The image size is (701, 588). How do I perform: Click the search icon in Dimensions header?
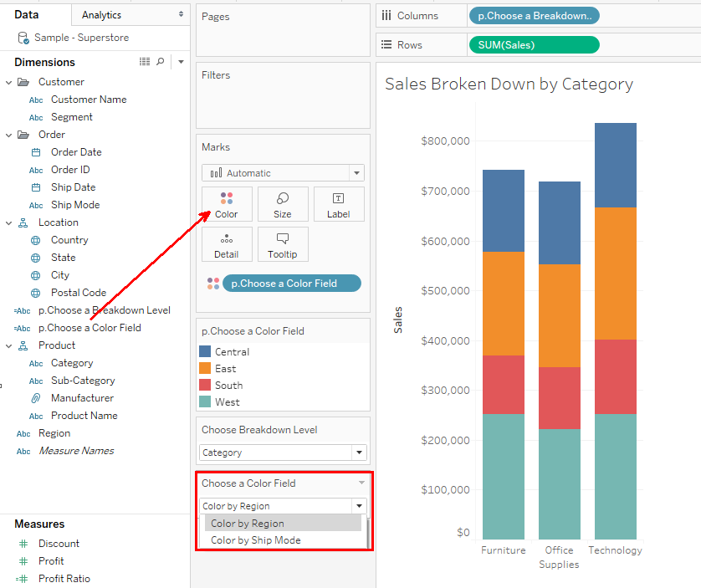161,62
